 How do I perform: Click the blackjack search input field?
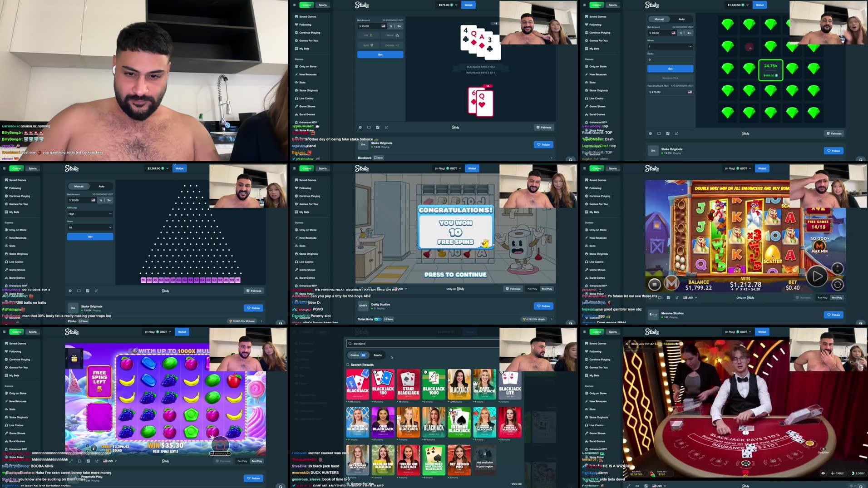[422, 344]
